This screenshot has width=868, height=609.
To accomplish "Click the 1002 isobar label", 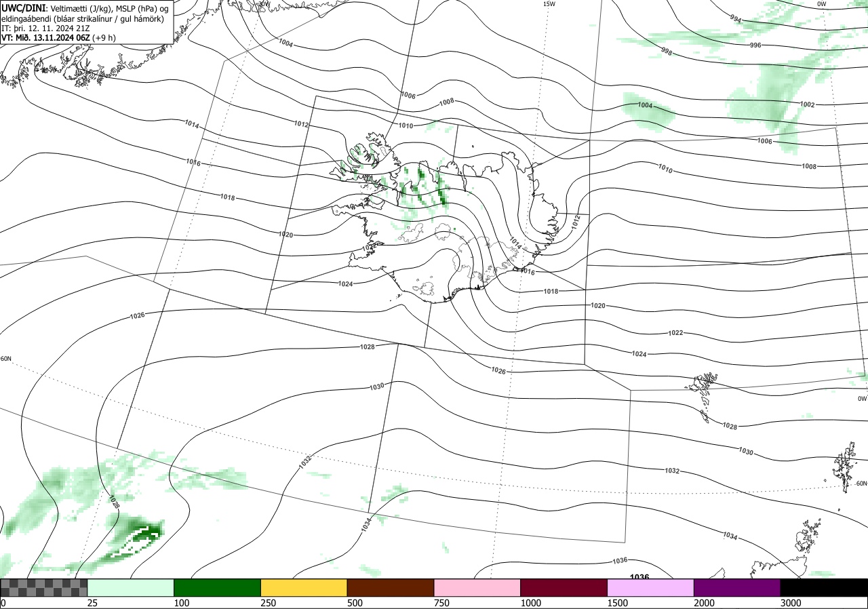I will point(807,104).
